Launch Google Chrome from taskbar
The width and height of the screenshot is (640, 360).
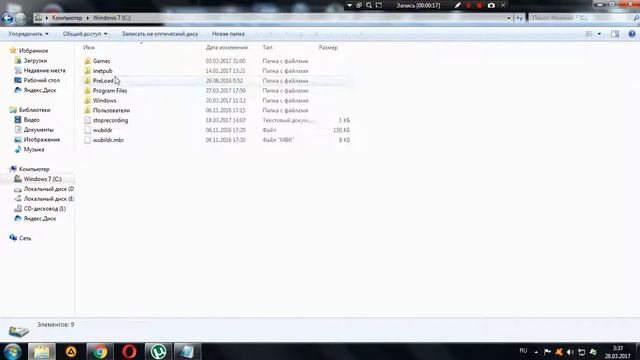pyautogui.click(x=99, y=351)
